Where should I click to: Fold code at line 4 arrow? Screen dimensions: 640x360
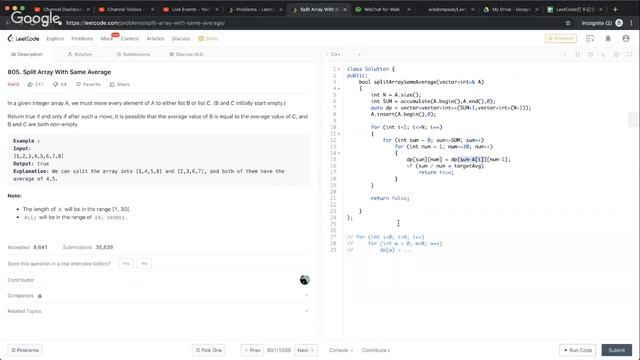point(339,88)
